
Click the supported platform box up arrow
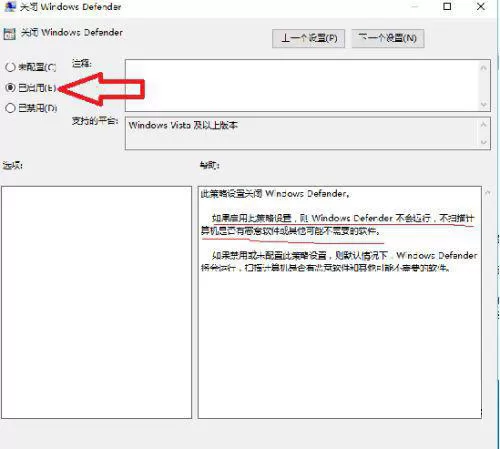[484, 125]
